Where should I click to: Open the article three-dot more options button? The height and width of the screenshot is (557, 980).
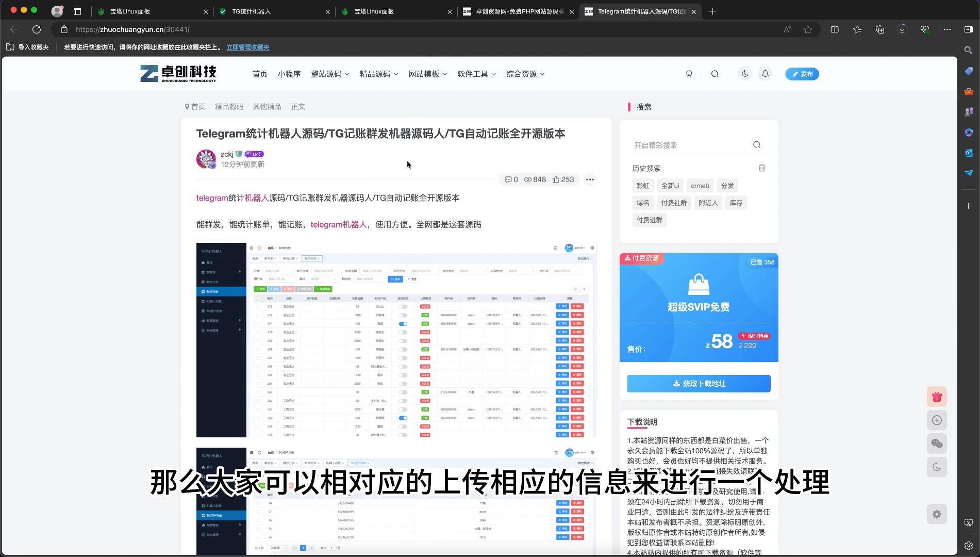coord(590,179)
